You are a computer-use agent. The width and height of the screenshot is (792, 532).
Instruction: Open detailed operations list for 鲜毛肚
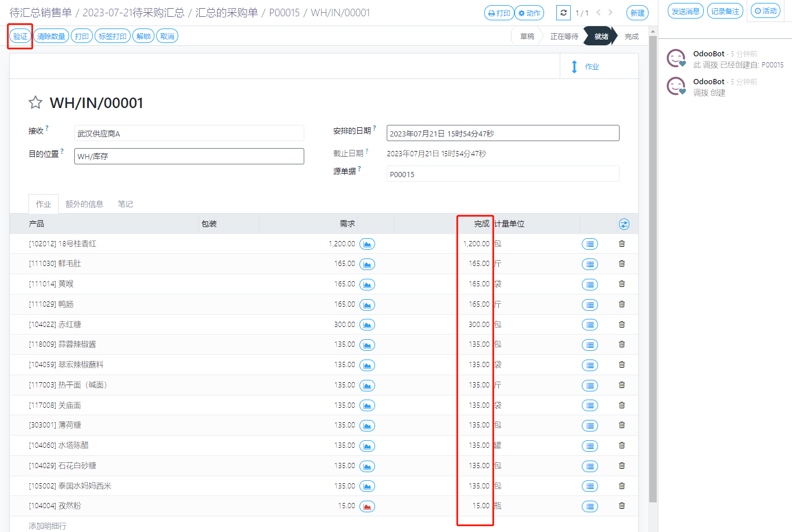click(589, 264)
